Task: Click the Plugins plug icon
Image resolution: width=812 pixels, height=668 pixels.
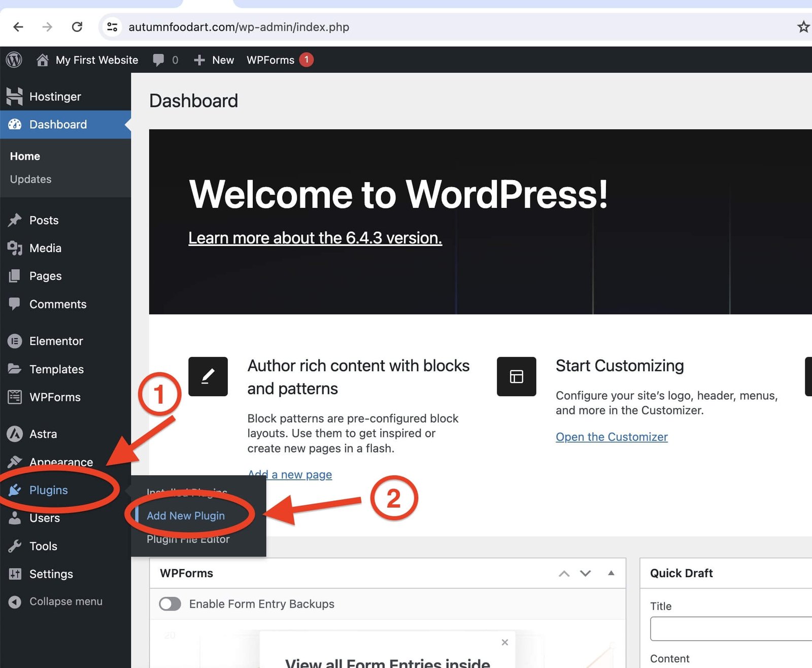Action: tap(15, 490)
